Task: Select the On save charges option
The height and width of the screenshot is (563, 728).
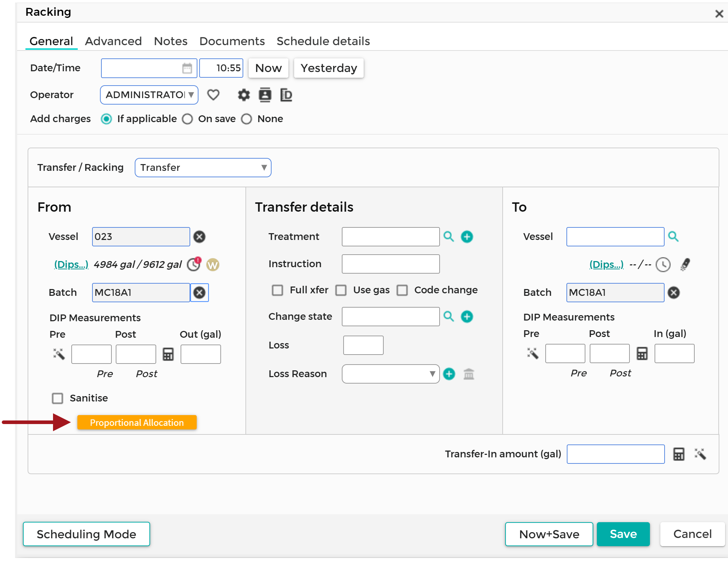Action: click(x=187, y=119)
